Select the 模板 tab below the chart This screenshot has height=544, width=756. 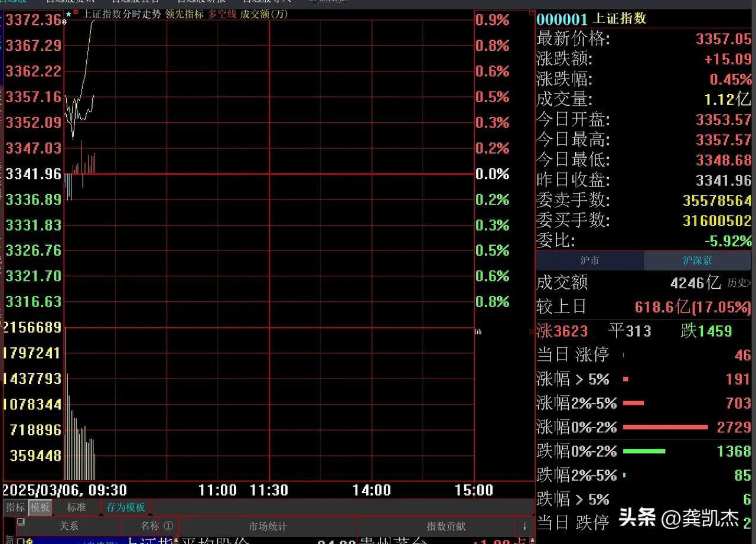[x=40, y=507]
